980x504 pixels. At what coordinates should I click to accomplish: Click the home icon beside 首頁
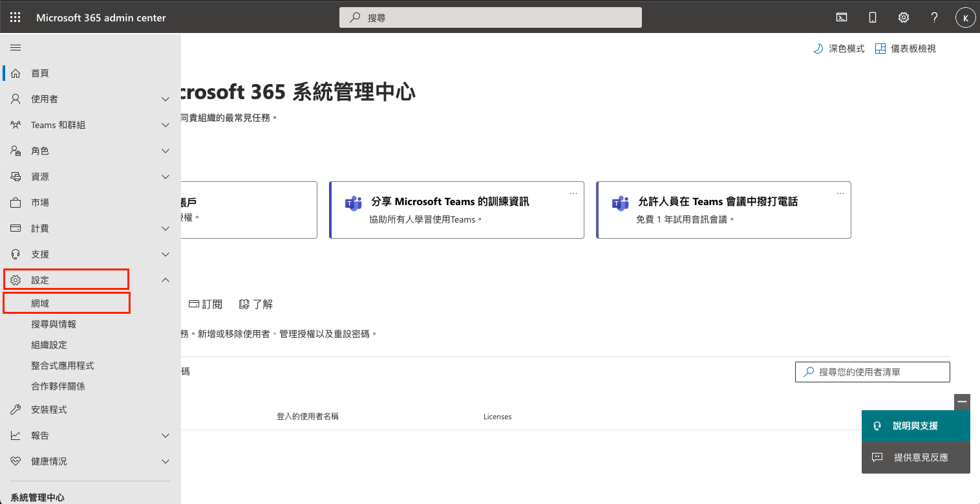click(x=16, y=73)
